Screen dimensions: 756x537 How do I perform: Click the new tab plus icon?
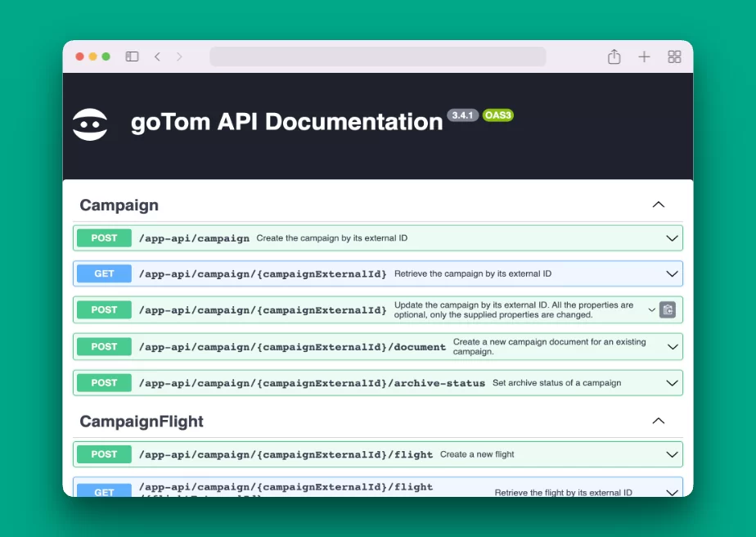[x=644, y=56]
